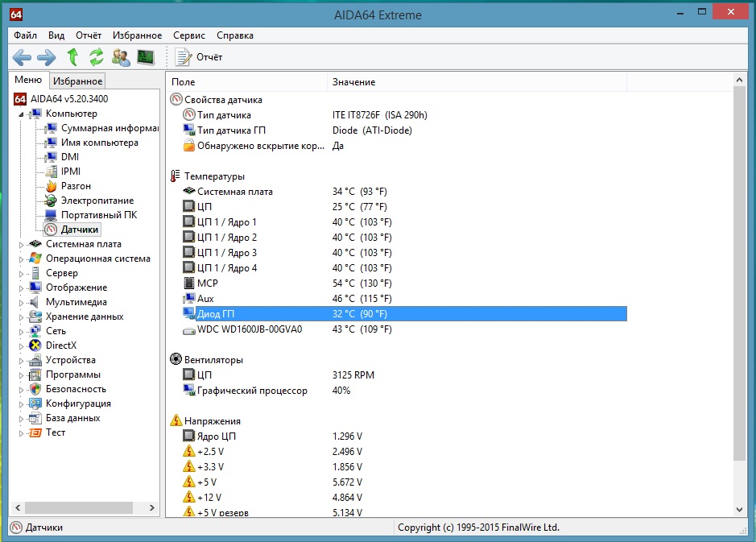Collapse the Компьютер tree node
This screenshot has height=542, width=756.
point(22,114)
